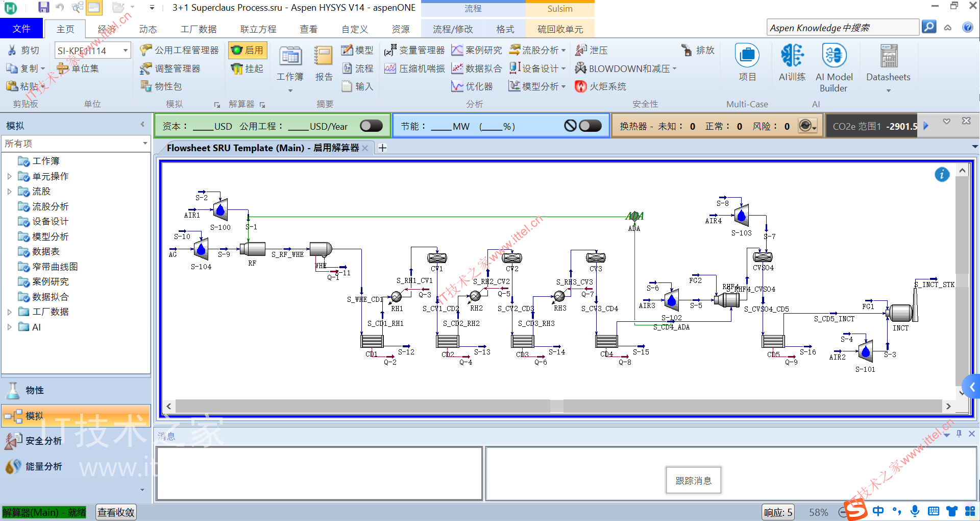Click the flowsheet info icon
Image resolution: width=980 pixels, height=521 pixels.
942,175
